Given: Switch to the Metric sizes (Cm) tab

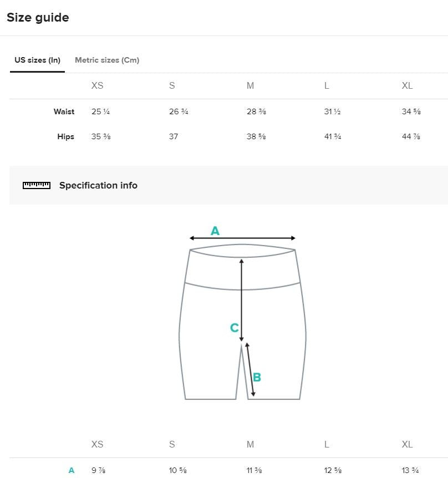Looking at the screenshot, I should 107,60.
